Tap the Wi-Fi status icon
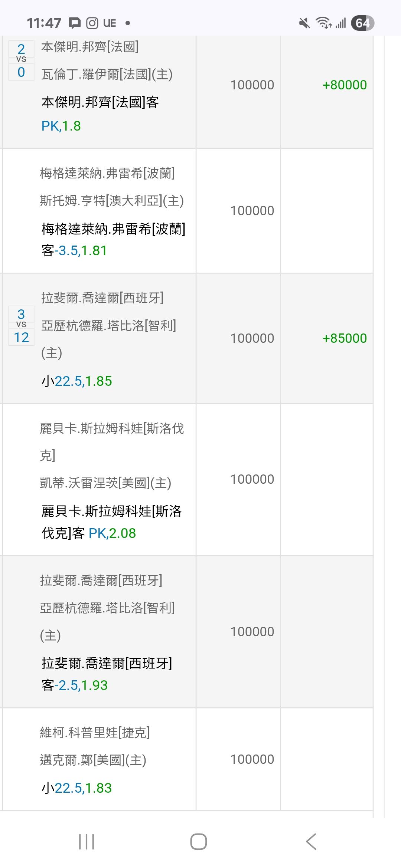This screenshot has width=401, height=868. coord(323,23)
